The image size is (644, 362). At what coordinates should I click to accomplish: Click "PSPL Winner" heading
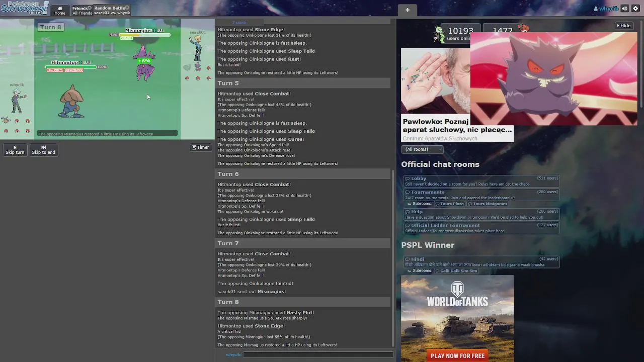click(428, 245)
